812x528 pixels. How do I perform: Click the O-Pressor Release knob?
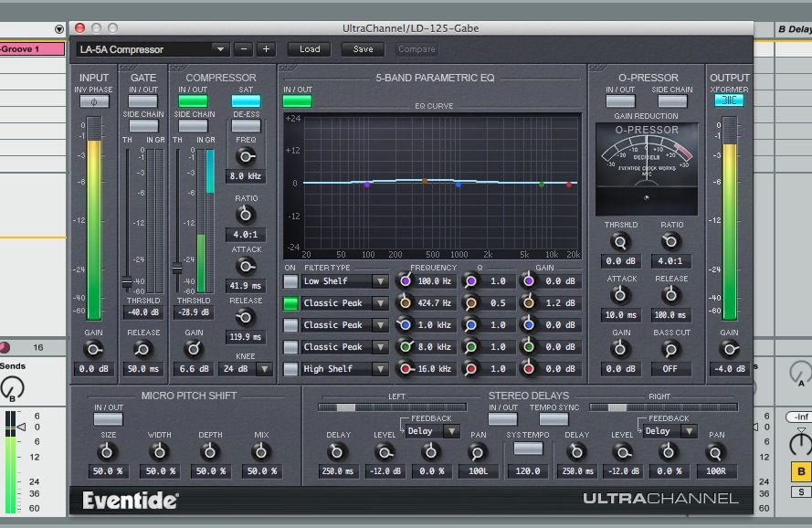[x=670, y=295]
